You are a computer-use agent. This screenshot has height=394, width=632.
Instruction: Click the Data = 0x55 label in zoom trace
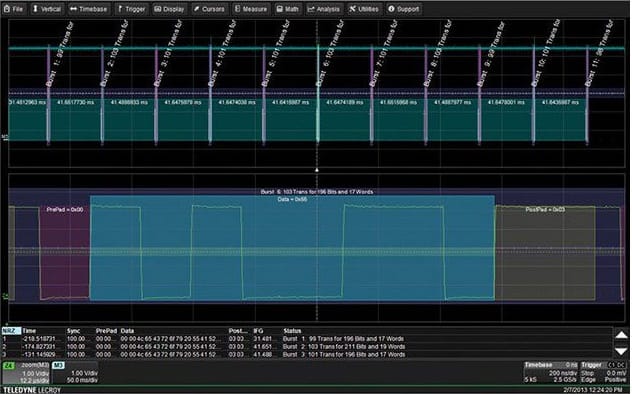tap(292, 199)
